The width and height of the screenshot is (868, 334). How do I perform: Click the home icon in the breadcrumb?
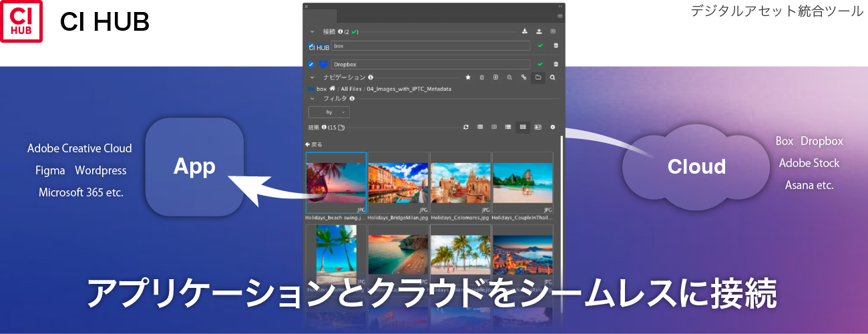(332, 88)
